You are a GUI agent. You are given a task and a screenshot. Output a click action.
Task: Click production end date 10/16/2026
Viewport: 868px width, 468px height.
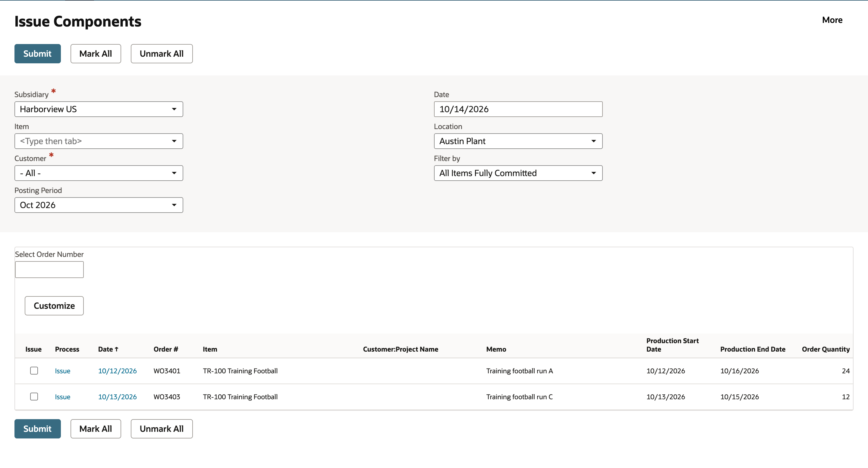click(740, 371)
